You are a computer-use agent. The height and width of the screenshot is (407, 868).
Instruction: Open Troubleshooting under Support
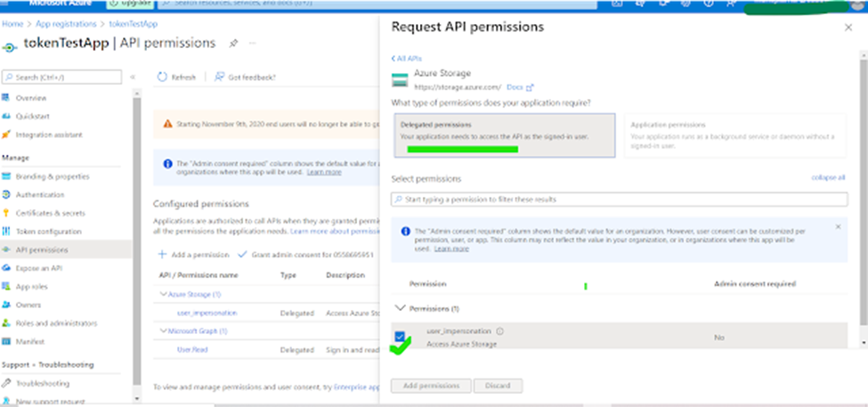pos(43,383)
